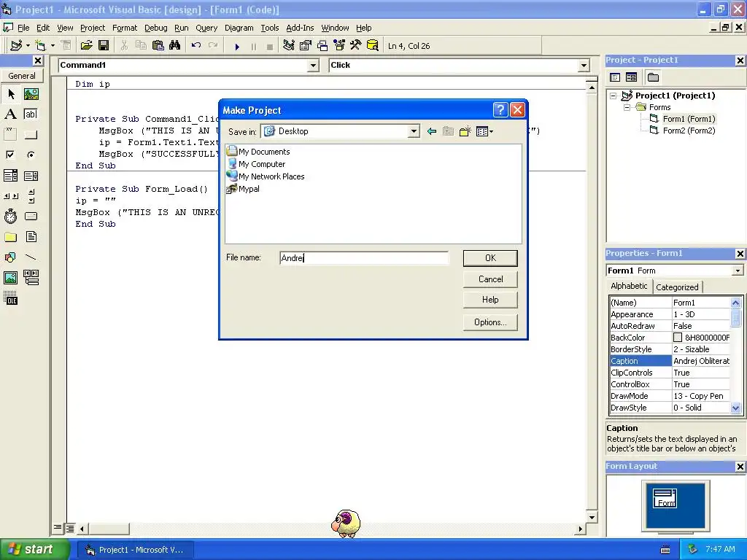The width and height of the screenshot is (747, 560).
Task: Select the ComboBox tool in toolbox
Action: click(11, 176)
